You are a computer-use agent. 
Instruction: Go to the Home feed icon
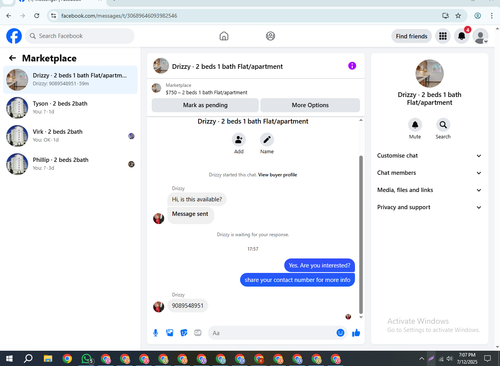point(224,36)
